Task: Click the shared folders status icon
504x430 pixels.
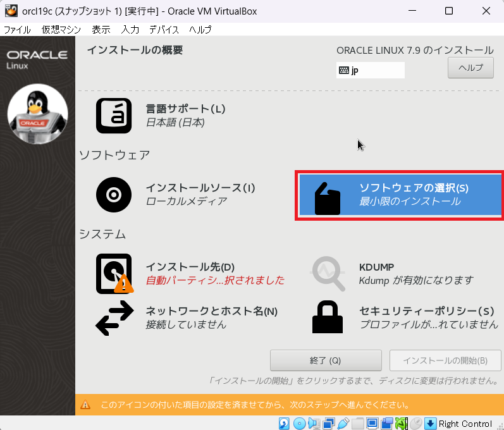Action: [x=358, y=423]
